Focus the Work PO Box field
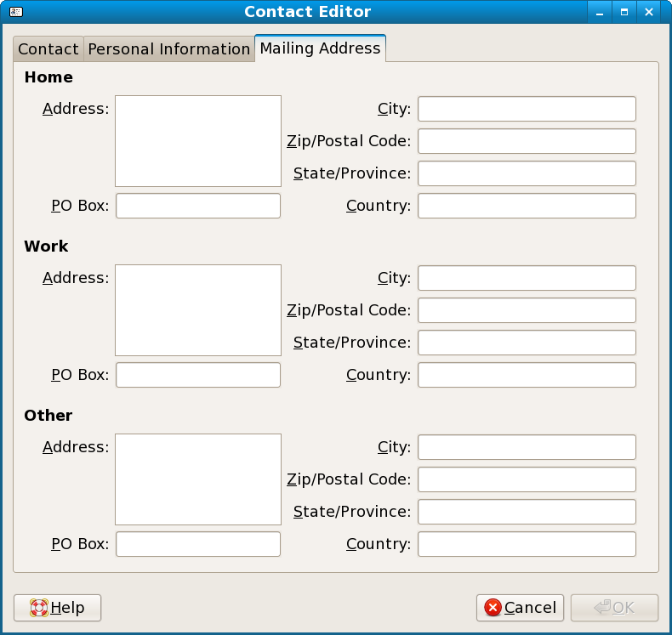Screen dimensions: 672x635 tap(198, 375)
